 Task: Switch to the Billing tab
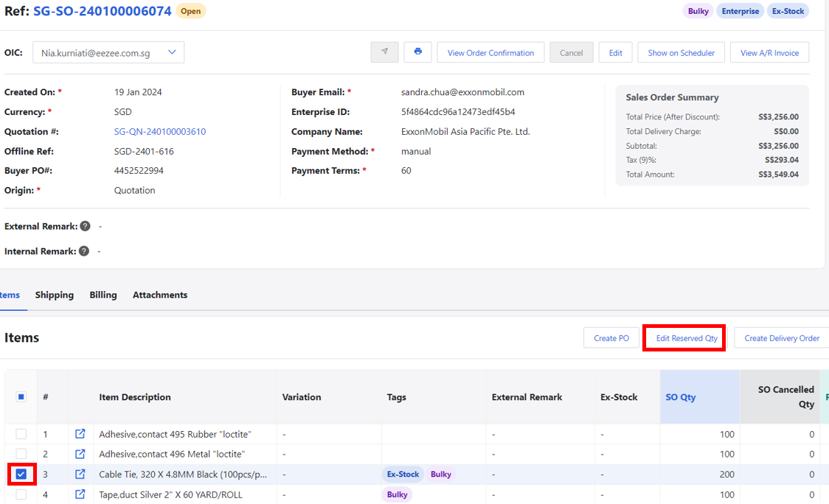(103, 295)
